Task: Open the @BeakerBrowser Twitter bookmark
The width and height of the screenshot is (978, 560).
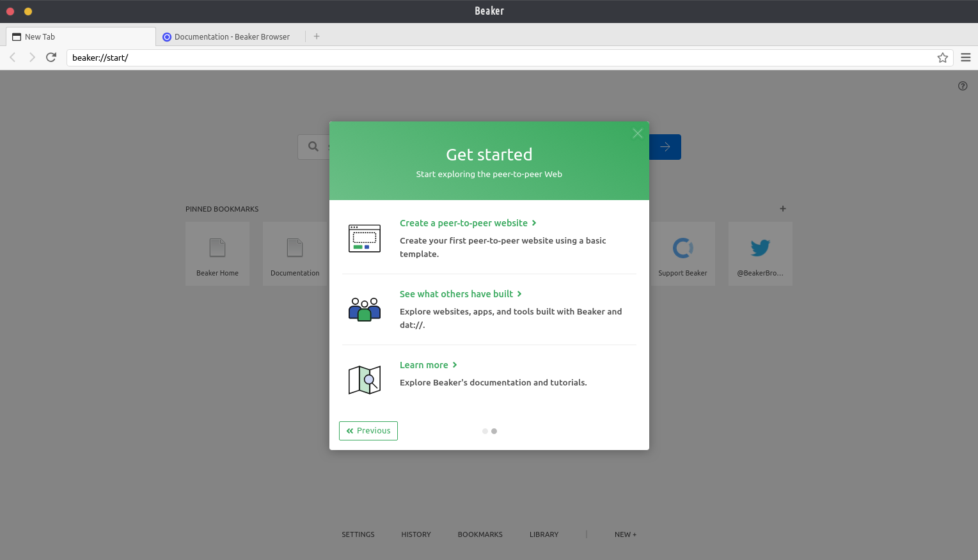Action: coord(760,254)
